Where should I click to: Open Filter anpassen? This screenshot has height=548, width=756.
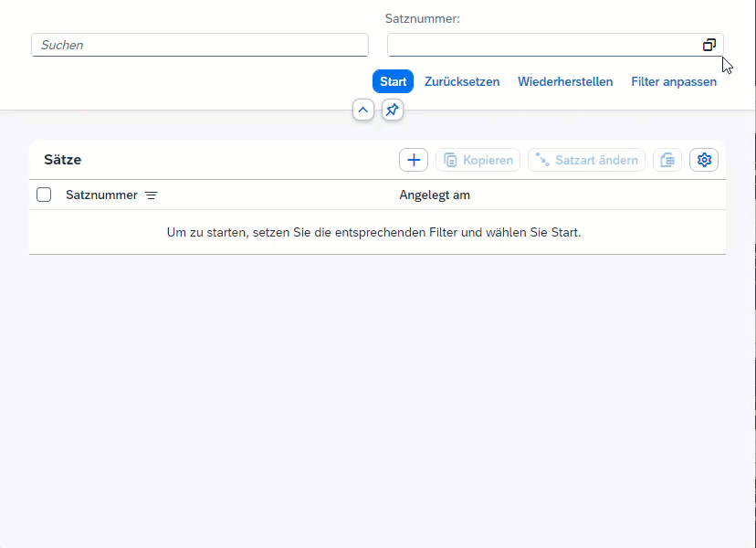[x=673, y=81]
